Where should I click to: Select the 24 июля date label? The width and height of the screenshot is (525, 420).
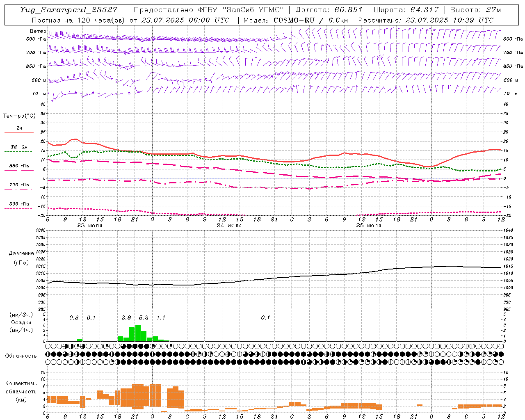click(229, 226)
